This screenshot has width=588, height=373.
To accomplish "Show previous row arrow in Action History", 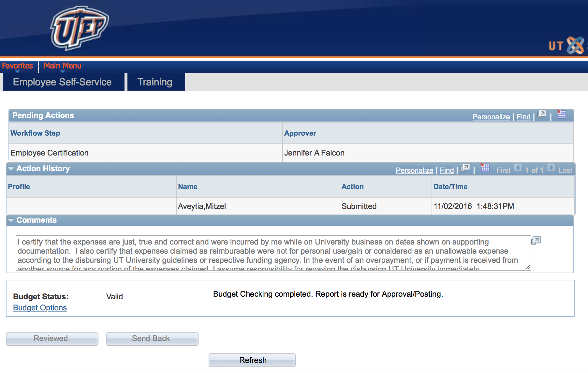I will point(518,168).
